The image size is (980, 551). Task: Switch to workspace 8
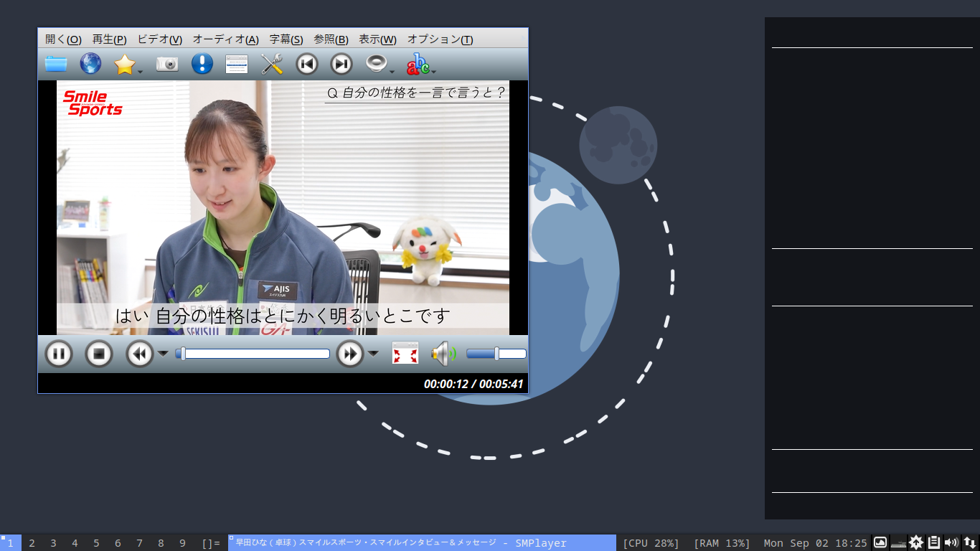pyautogui.click(x=161, y=543)
